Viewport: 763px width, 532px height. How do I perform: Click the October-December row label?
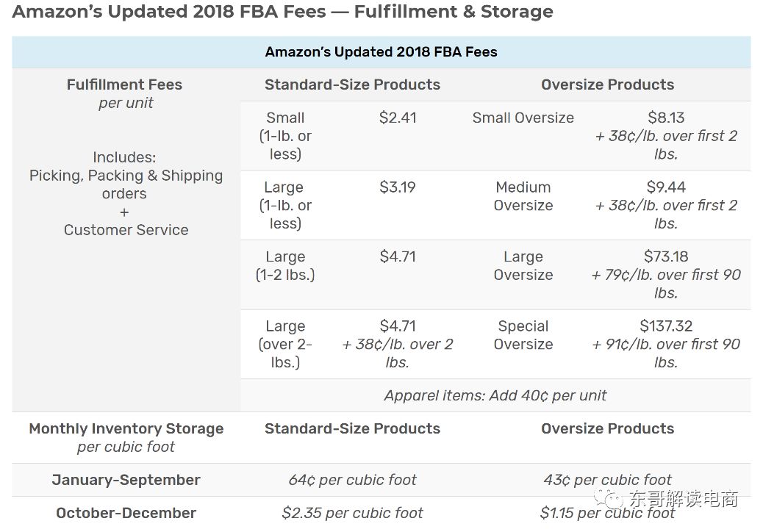click(126, 513)
